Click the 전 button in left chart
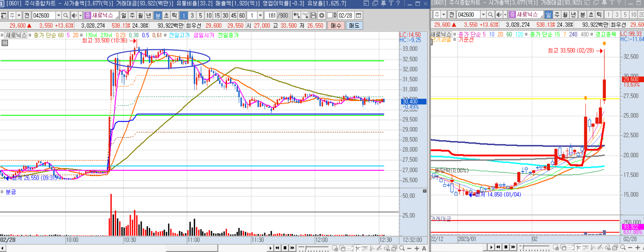The height and width of the screenshot is (252, 644). click(x=27, y=16)
